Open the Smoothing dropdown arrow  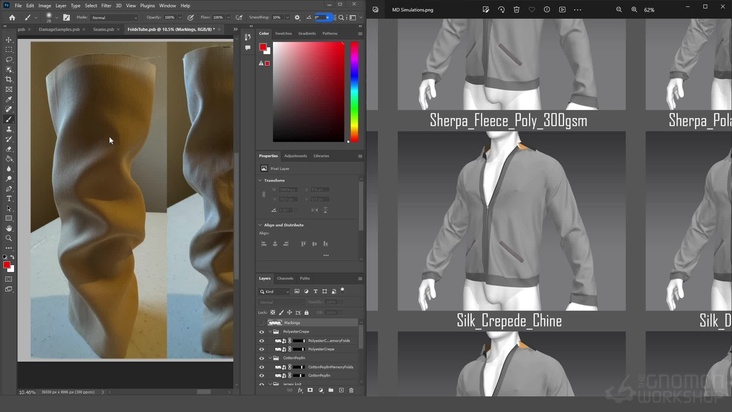click(x=287, y=18)
